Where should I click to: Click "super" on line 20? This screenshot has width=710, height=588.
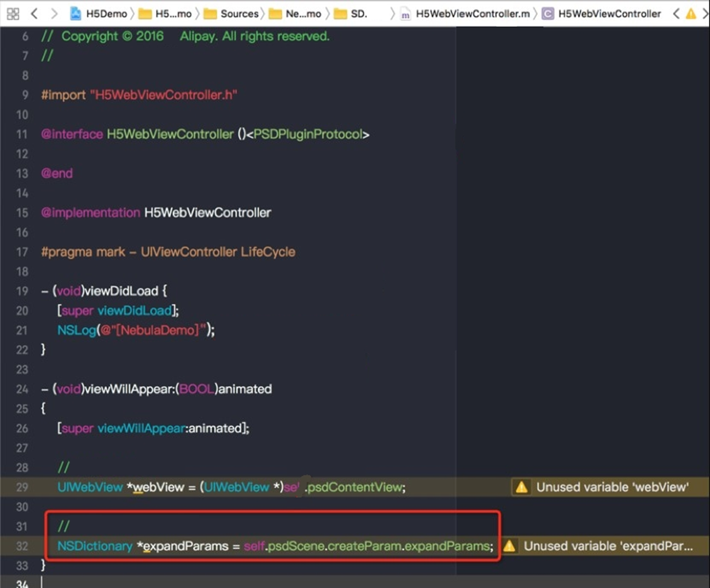coord(77,311)
